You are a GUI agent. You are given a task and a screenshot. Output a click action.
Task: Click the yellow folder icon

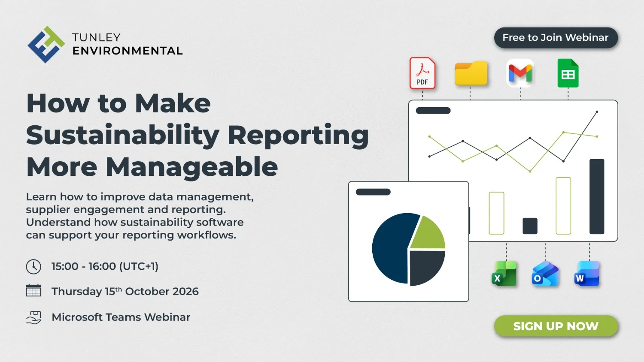(x=471, y=73)
